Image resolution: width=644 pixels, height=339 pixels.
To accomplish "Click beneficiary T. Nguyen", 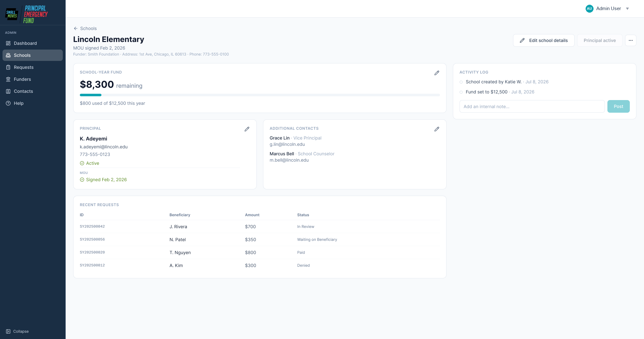I will [180, 253].
